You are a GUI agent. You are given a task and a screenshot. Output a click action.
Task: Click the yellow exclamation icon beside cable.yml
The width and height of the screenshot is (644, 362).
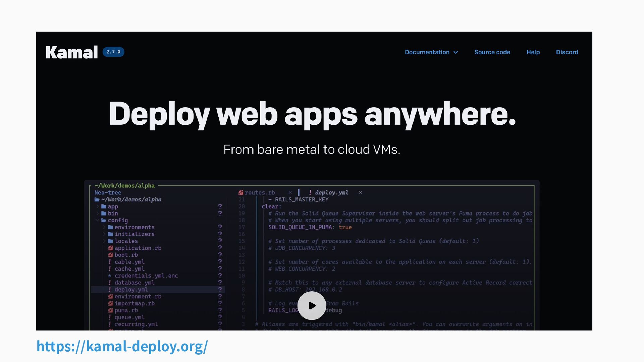pos(109,262)
